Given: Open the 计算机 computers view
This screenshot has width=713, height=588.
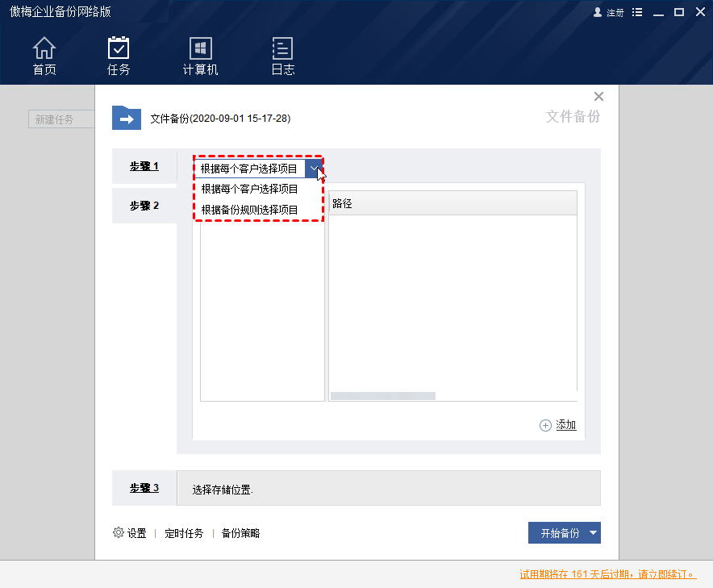Looking at the screenshot, I should (x=200, y=55).
